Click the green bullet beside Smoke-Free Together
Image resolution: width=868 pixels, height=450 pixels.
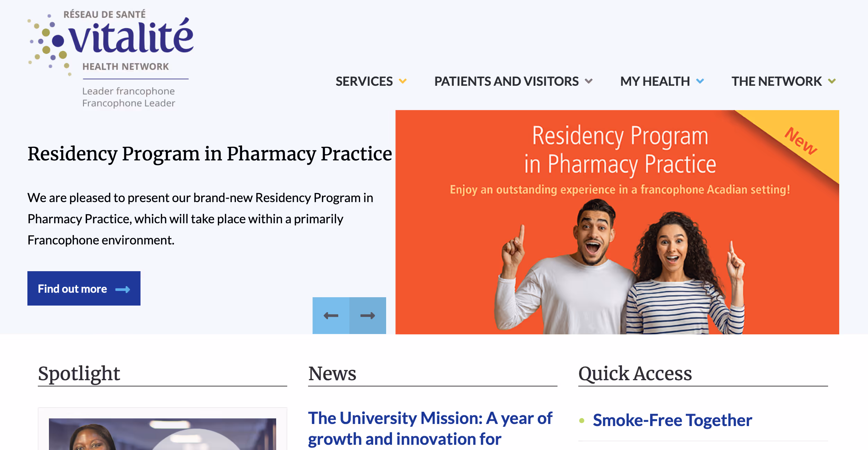point(582,420)
